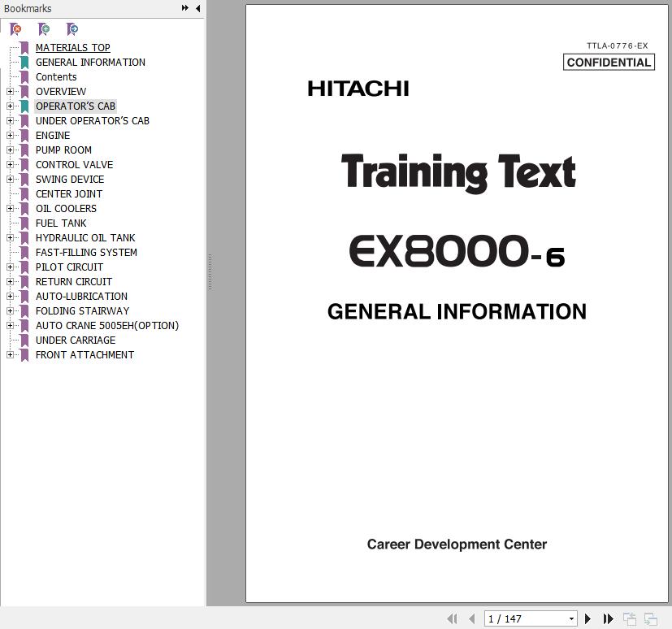Open the CENTER JOINT bookmark
This screenshot has width=672, height=629.
click(x=69, y=194)
